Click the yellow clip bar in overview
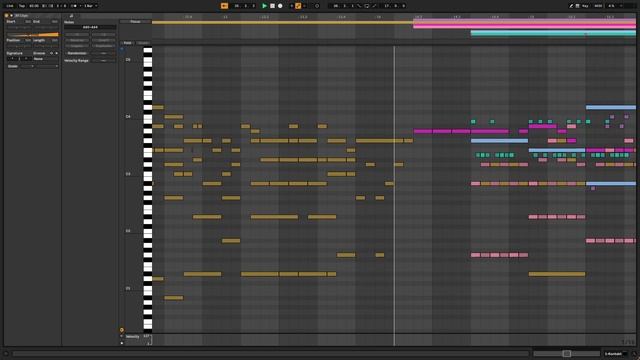 pos(282,22)
